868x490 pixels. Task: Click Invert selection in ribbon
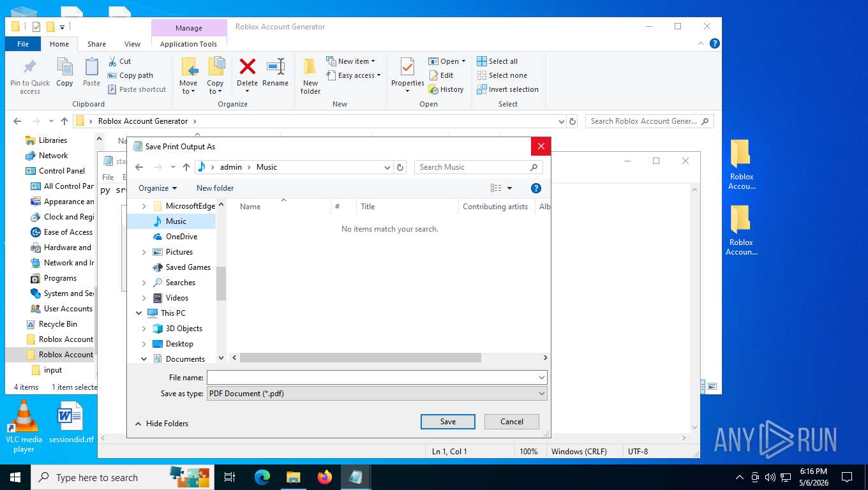pyautogui.click(x=507, y=89)
